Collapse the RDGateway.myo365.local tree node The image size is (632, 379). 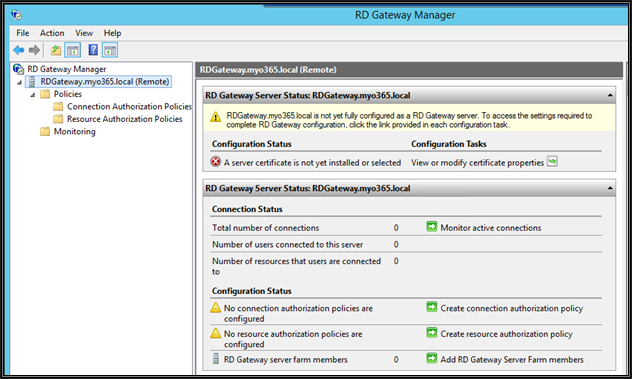tap(19, 82)
